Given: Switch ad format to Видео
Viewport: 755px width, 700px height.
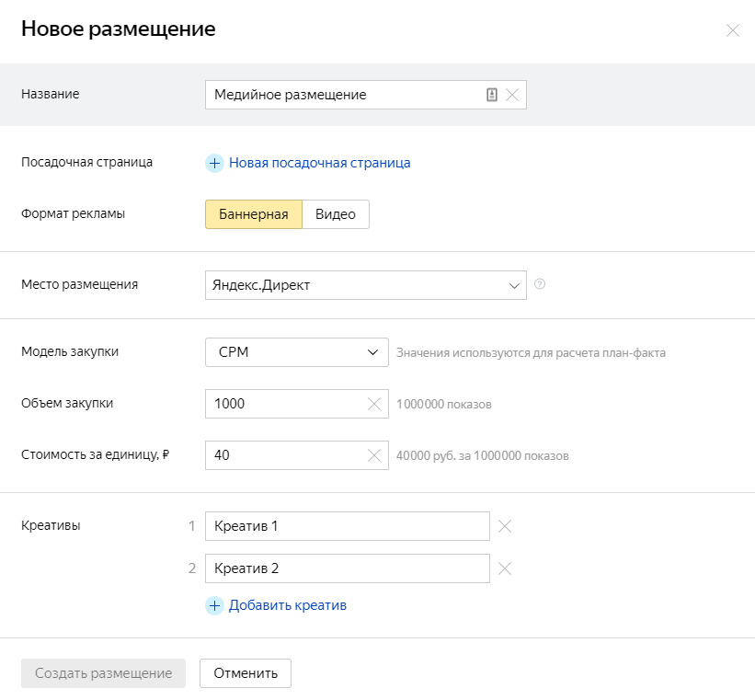Looking at the screenshot, I should (x=336, y=214).
